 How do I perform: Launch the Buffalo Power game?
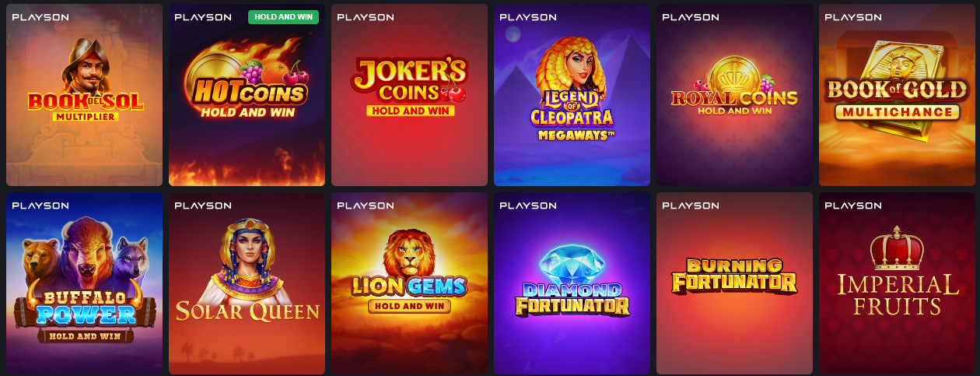pyautogui.click(x=84, y=283)
